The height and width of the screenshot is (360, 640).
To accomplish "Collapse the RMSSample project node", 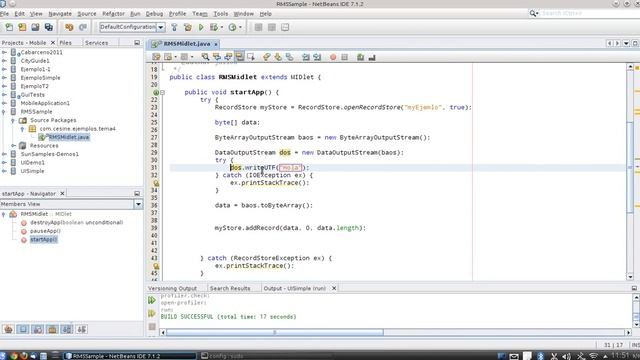I will click(4, 112).
